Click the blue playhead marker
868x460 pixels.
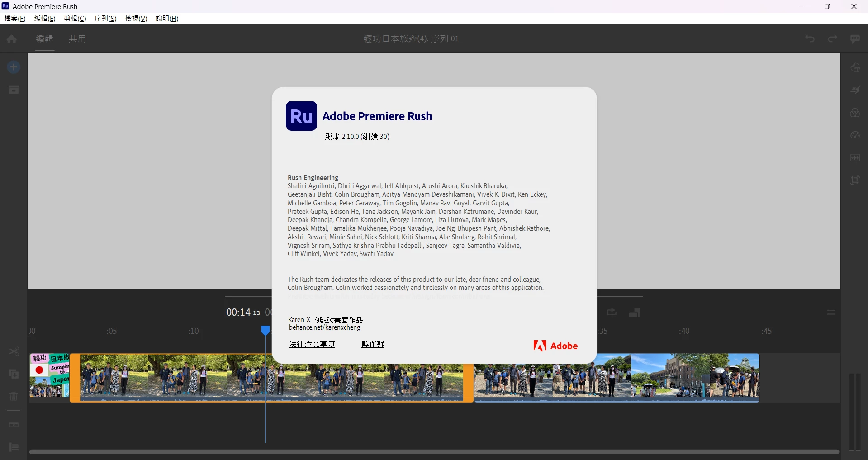pos(266,331)
